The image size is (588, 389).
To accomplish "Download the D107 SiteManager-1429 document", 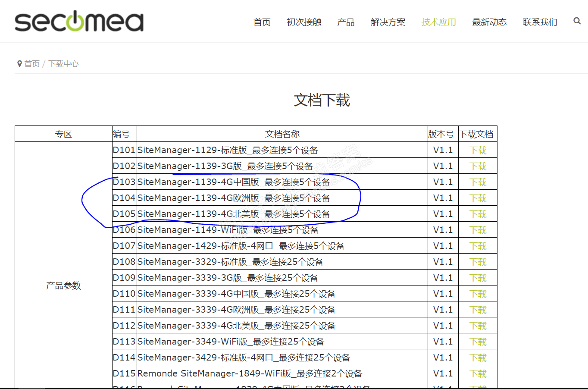I will tap(478, 246).
